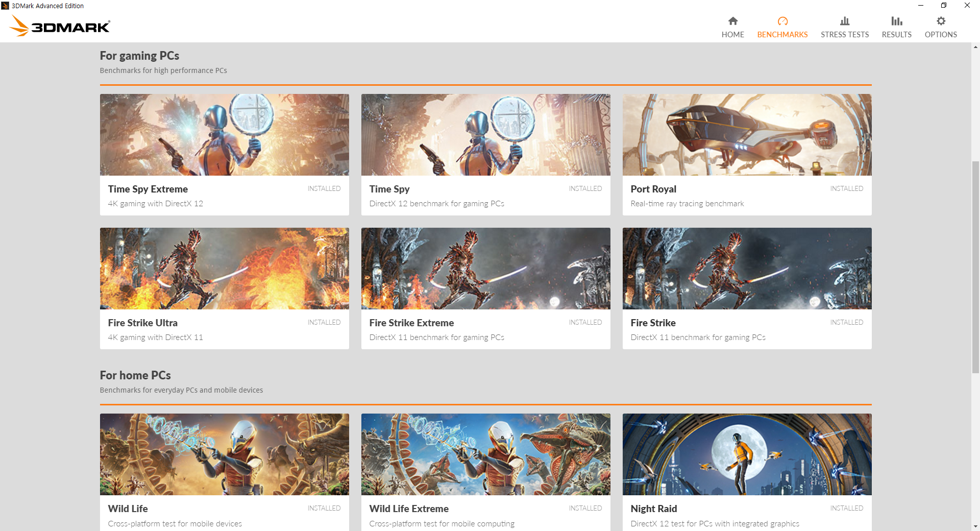Select the Fire Strike Ultra title

[x=143, y=323]
